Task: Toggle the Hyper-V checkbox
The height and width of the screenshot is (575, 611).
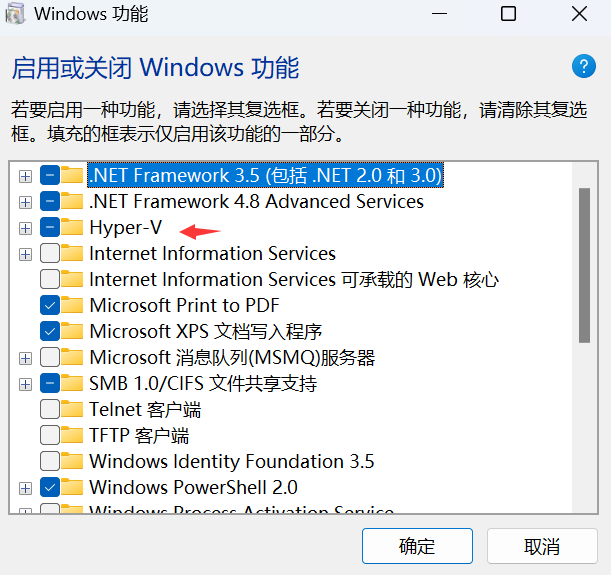Action: [50, 228]
